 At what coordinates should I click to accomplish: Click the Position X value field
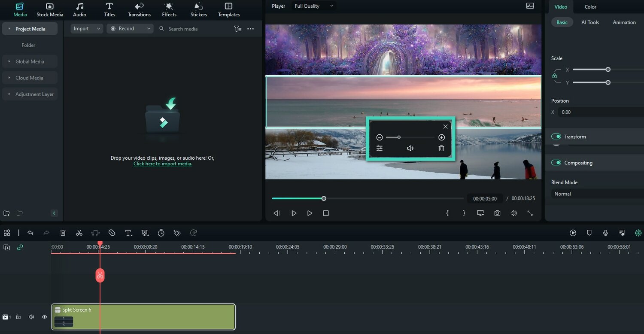[x=601, y=112]
